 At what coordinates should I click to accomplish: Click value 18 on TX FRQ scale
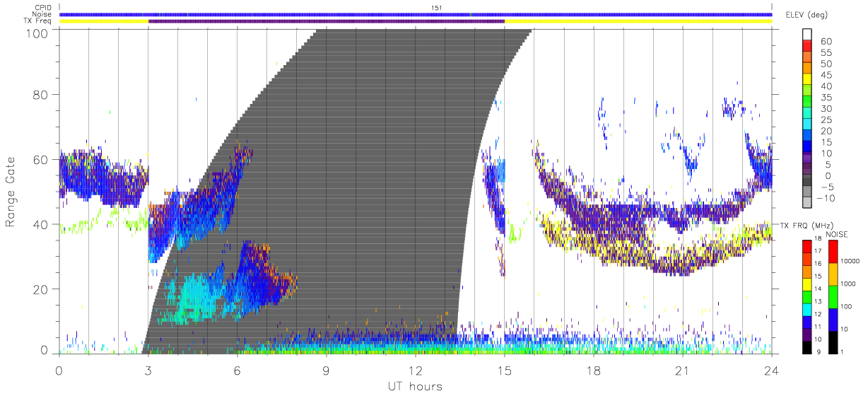tap(819, 239)
